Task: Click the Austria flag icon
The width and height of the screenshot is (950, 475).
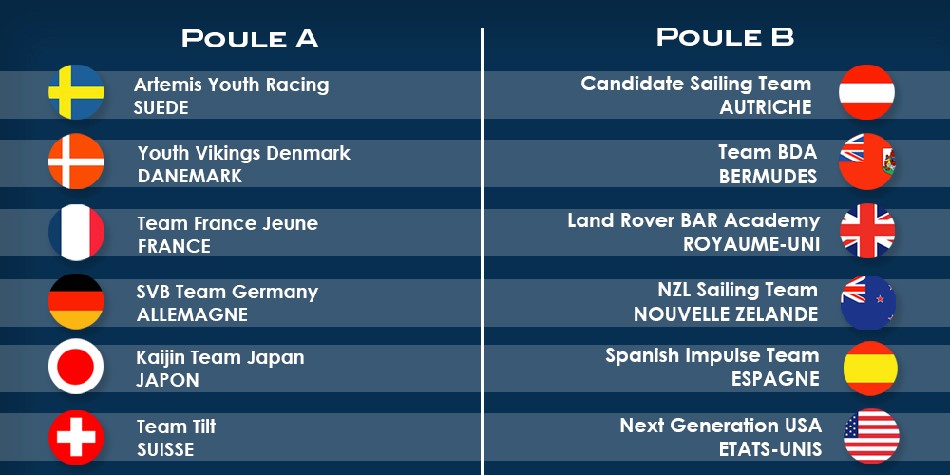Action: click(x=867, y=92)
